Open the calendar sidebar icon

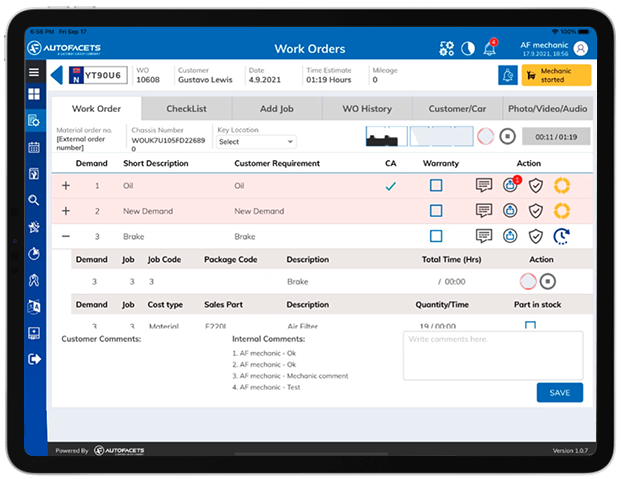34,147
